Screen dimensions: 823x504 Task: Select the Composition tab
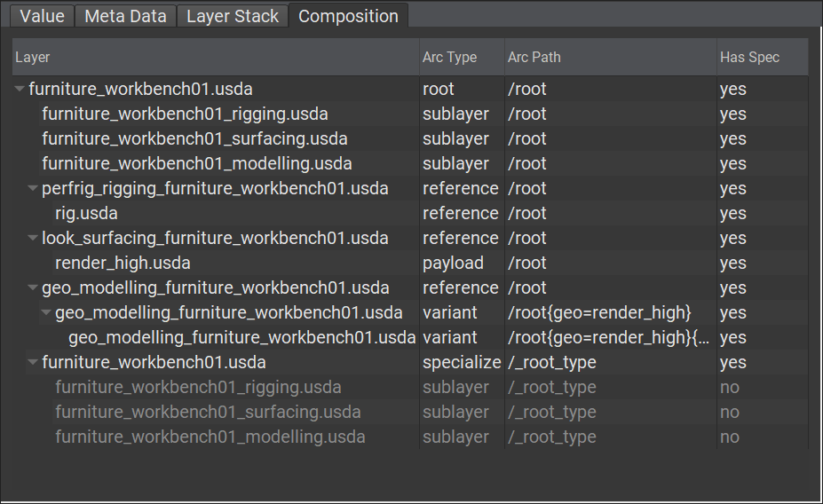click(x=348, y=16)
